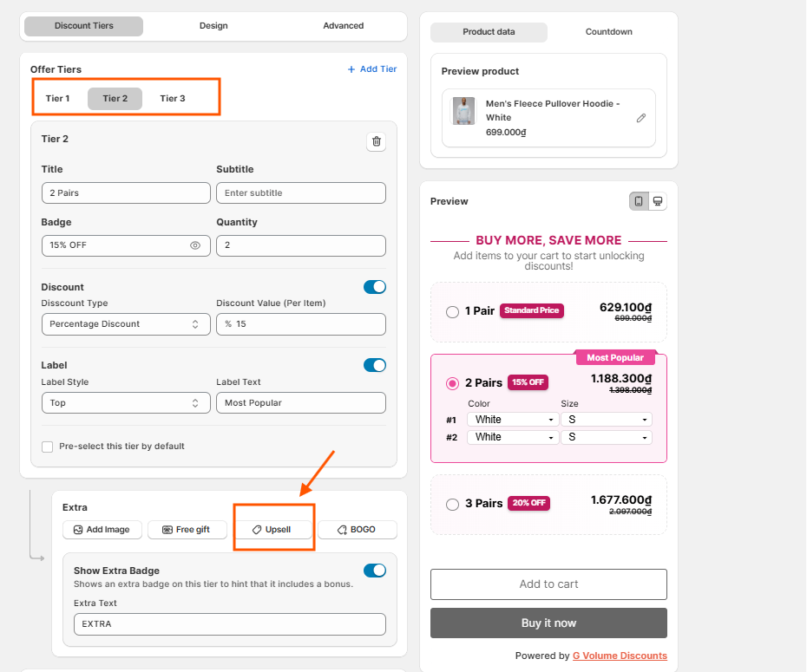807x672 pixels.
Task: Delete Tier 2 with trash icon
Action: coord(377,141)
